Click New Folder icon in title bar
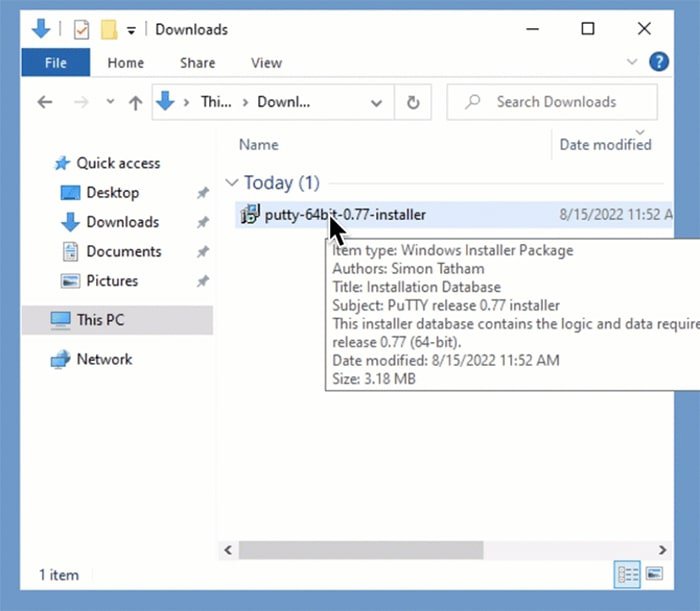Screen dimensions: 700x611 (108, 29)
